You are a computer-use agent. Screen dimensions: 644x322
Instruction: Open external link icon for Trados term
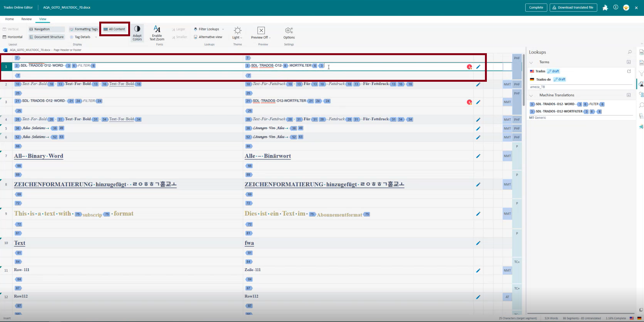pos(629,71)
